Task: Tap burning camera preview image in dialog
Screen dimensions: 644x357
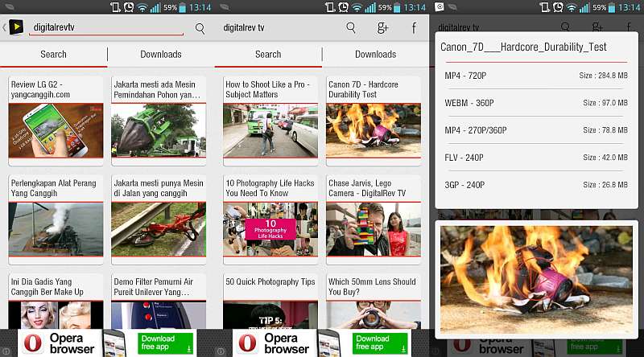Action: [x=536, y=279]
